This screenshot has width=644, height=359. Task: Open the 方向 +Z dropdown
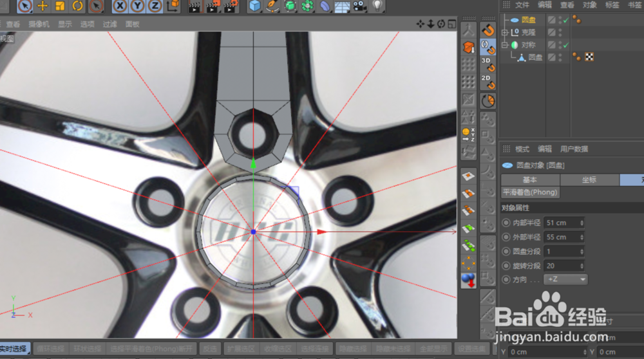click(565, 279)
